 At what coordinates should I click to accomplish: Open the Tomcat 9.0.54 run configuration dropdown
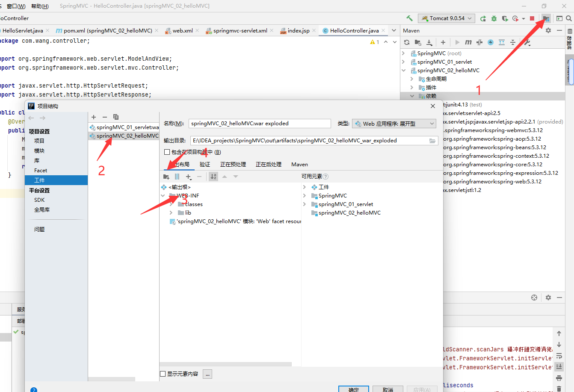pyautogui.click(x=447, y=18)
